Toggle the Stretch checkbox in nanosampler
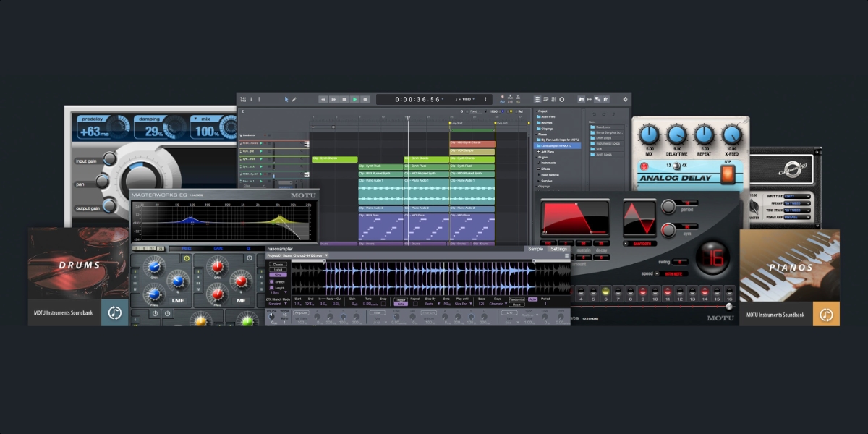The height and width of the screenshot is (434, 868). click(271, 282)
